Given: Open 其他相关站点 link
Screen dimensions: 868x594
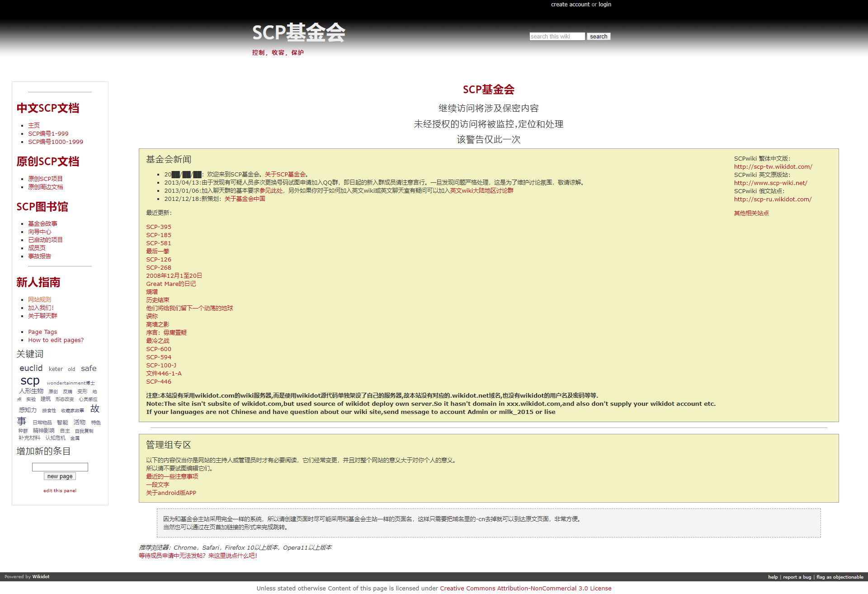Looking at the screenshot, I should click(x=751, y=214).
